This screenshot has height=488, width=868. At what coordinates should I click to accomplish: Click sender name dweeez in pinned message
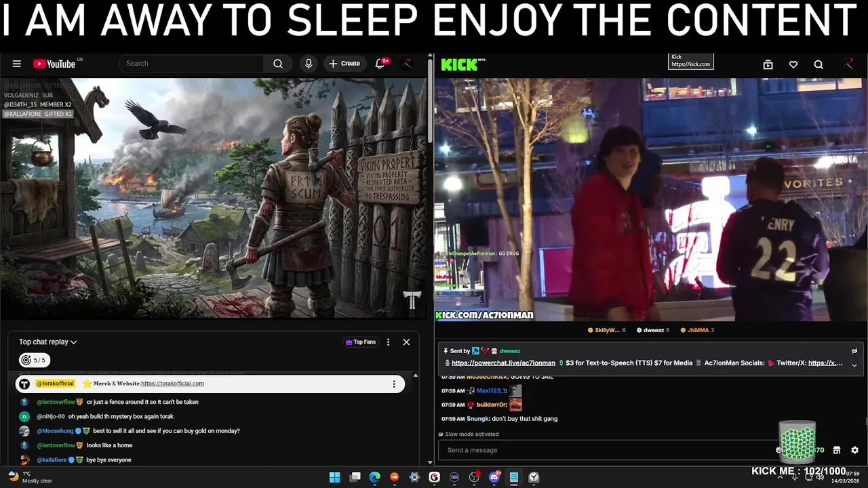pyautogui.click(x=510, y=351)
